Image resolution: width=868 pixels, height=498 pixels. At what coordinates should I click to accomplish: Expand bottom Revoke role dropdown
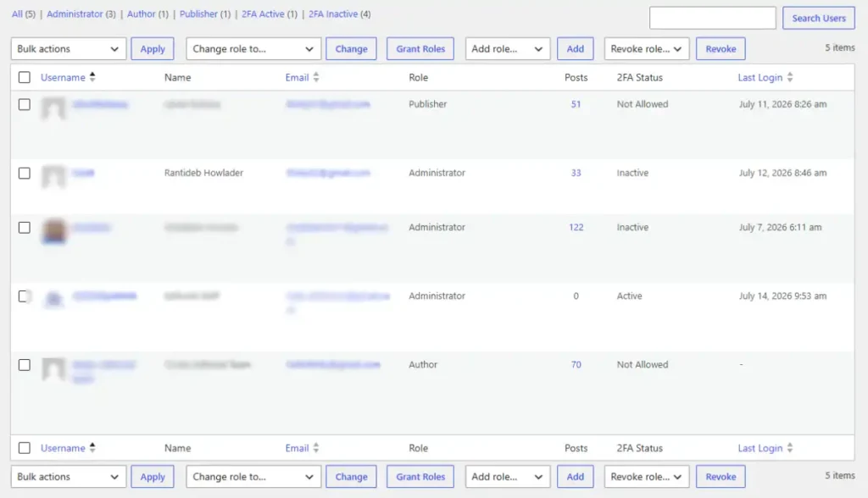pyautogui.click(x=647, y=477)
